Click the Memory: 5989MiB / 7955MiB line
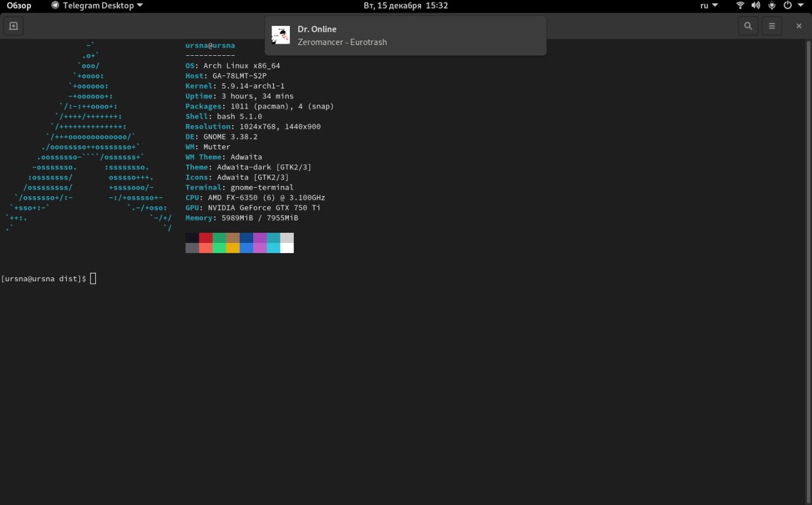The width and height of the screenshot is (812, 505). pos(242,218)
